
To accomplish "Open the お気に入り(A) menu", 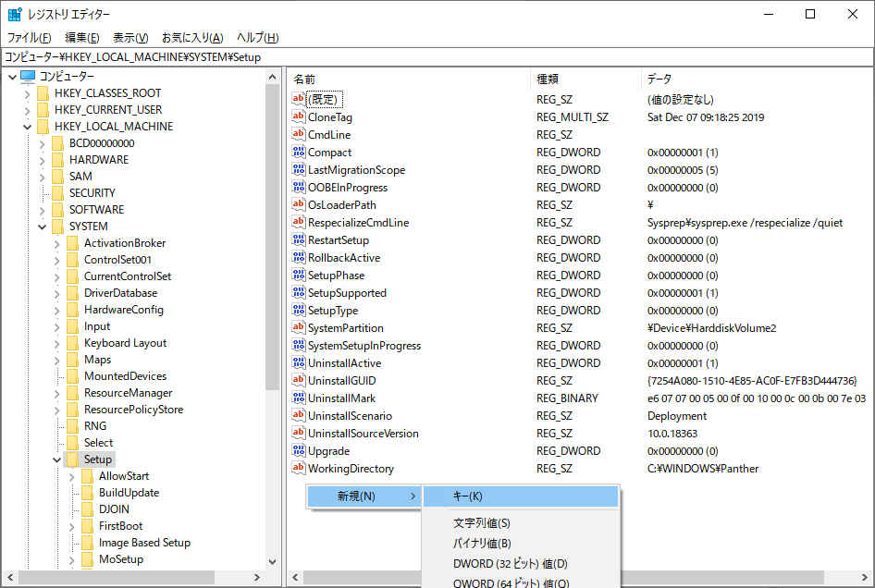I will (x=192, y=38).
